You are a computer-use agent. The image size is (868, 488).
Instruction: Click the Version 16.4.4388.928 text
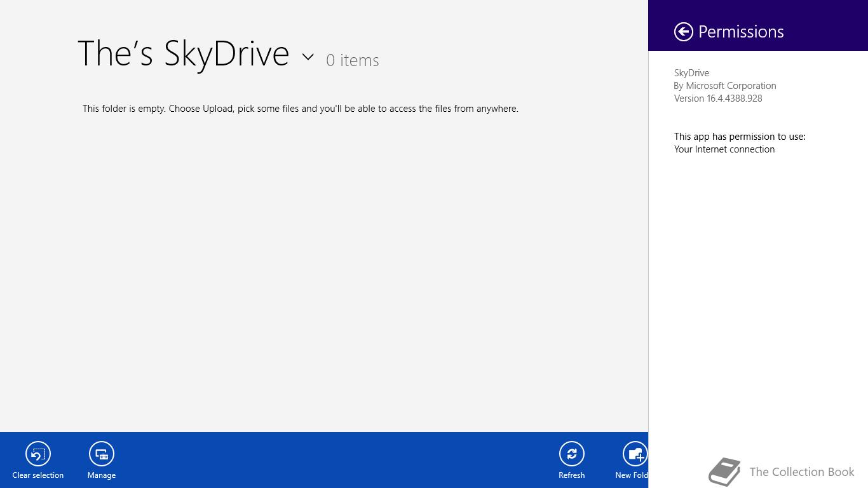tap(718, 98)
